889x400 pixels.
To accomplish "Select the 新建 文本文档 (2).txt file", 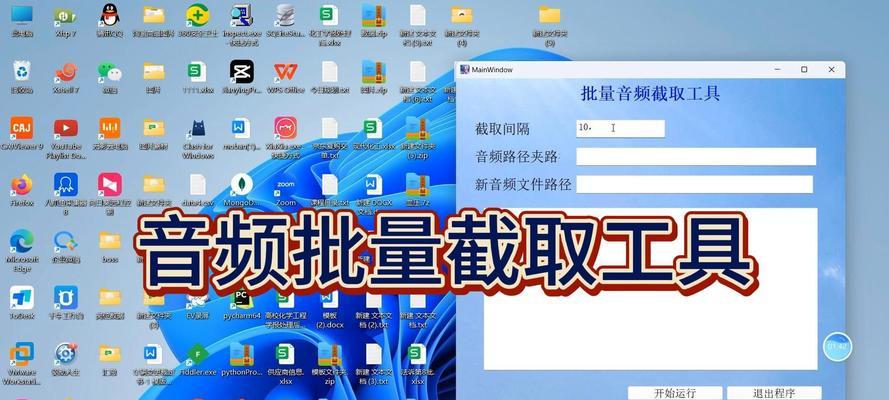I will click(x=374, y=299).
